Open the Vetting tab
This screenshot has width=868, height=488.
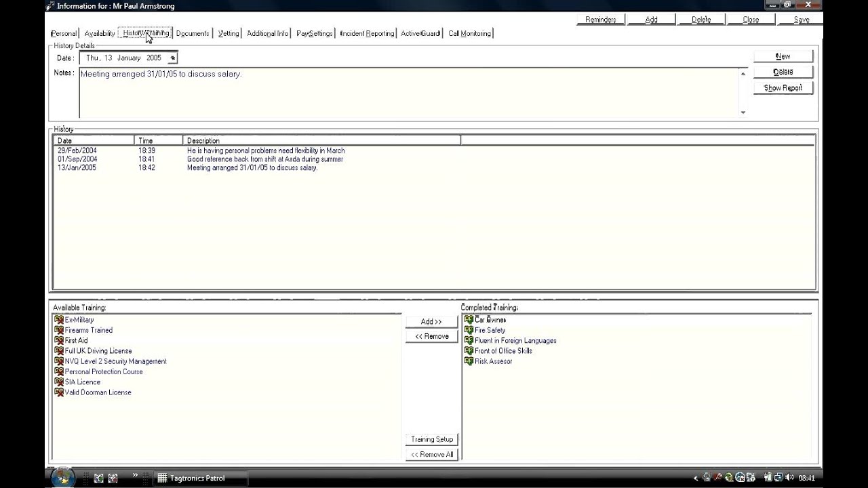(229, 33)
